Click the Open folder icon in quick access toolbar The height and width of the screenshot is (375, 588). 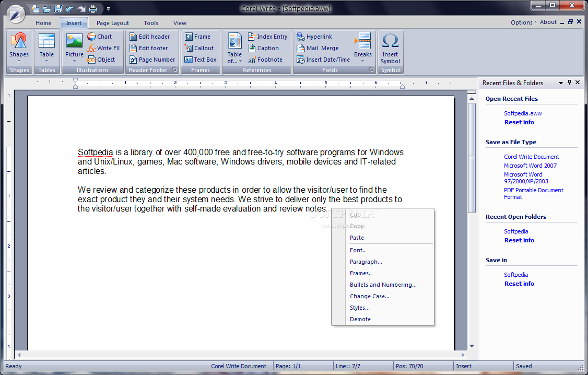[47, 9]
